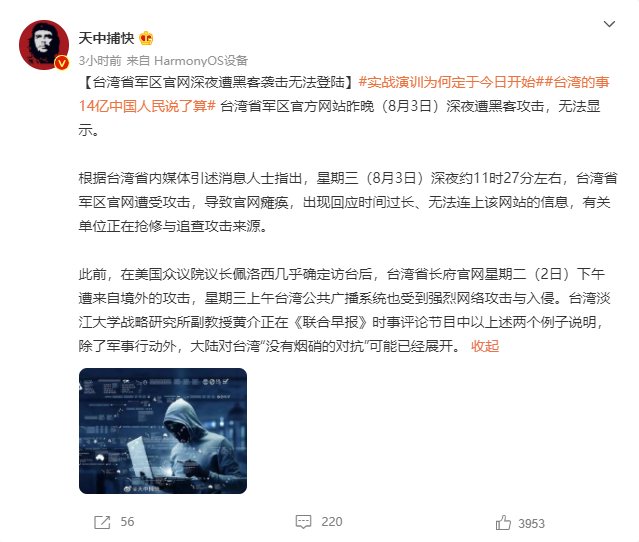Click the HarmonyOS设备 source label
639x542 pixels.
(x=201, y=61)
